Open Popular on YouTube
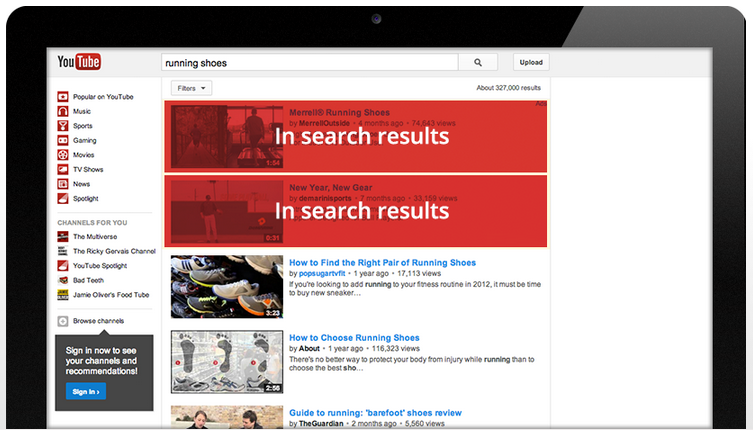Image resolution: width=753 pixels, height=431 pixels. coord(103,97)
